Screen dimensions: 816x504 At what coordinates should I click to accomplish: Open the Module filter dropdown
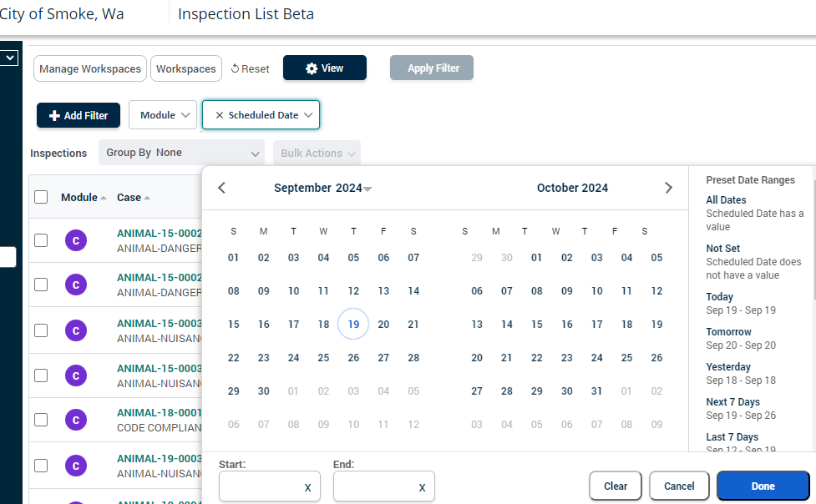click(x=163, y=114)
